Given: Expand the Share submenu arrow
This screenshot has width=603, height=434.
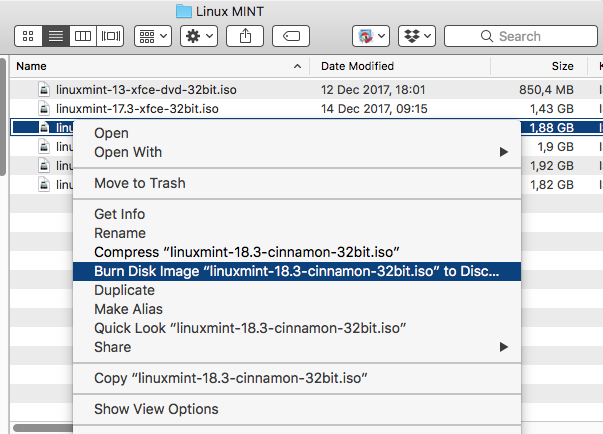Looking at the screenshot, I should pos(504,347).
